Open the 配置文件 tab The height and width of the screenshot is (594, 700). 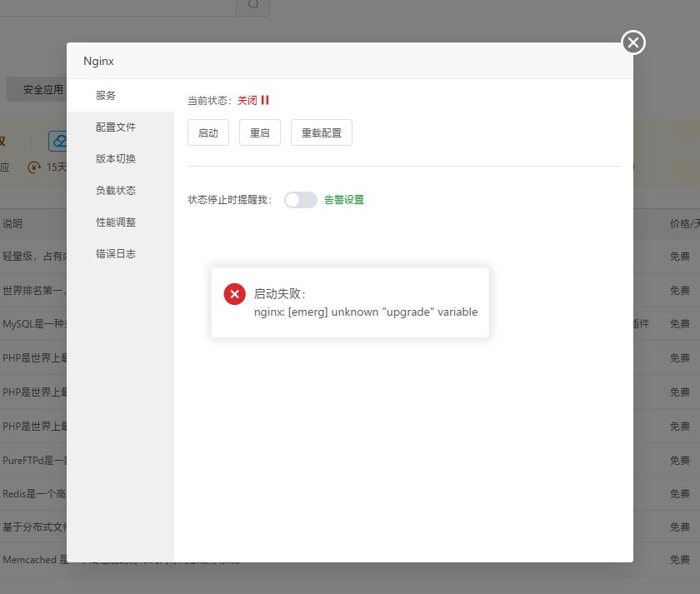[x=120, y=127]
